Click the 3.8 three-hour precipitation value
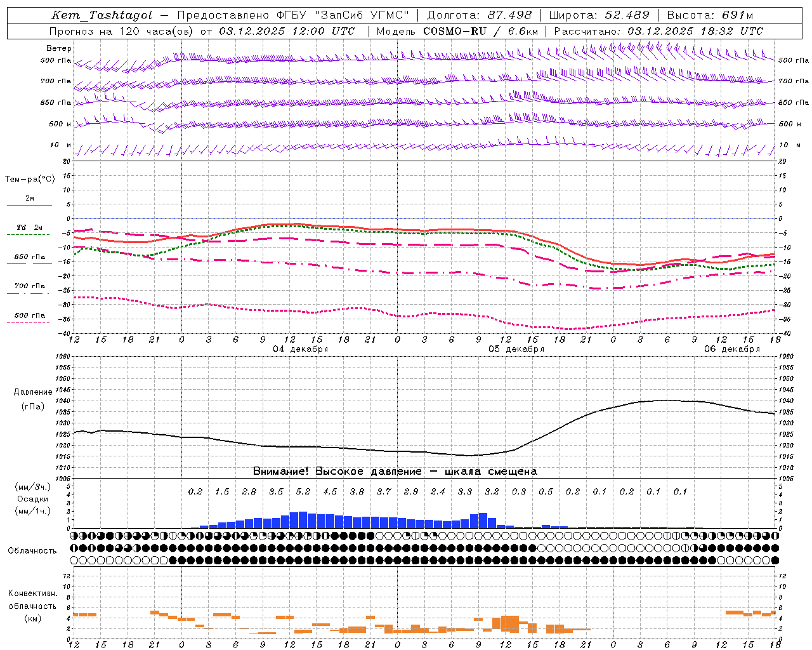The image size is (812, 650). point(357,491)
